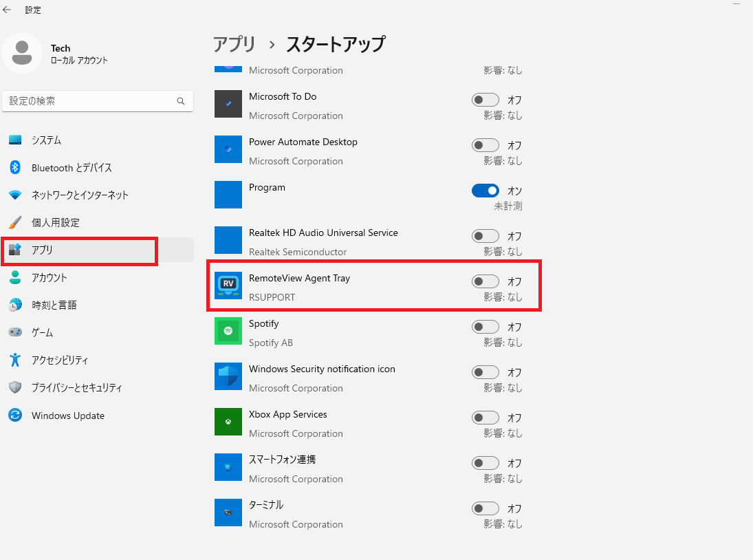The image size is (753, 560).
Task: Enable Microsoft To Do startup toggle
Action: [485, 100]
